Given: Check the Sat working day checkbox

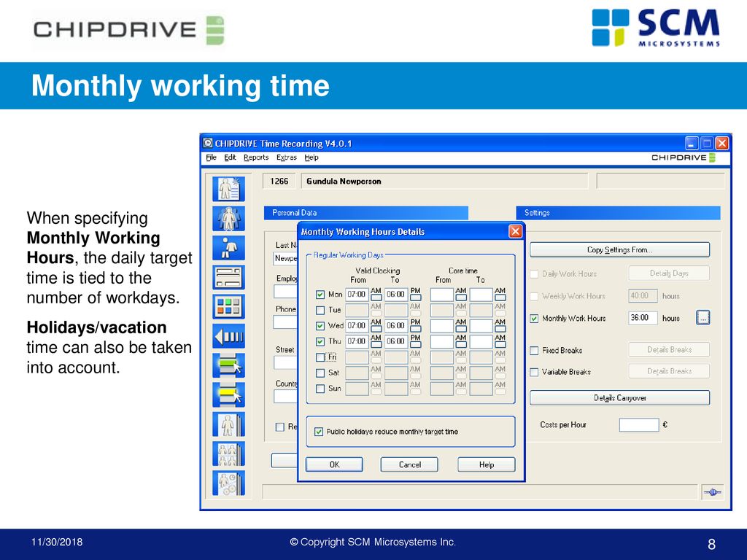Looking at the screenshot, I should 320,373.
